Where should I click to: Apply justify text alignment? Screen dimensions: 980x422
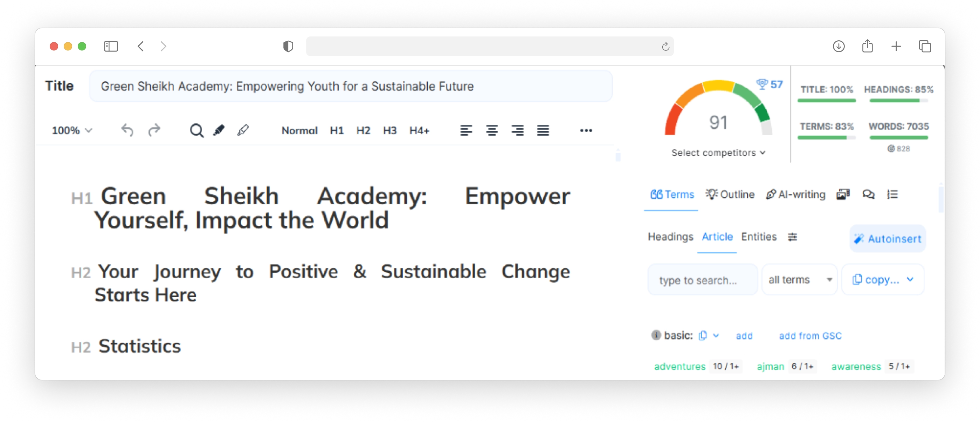point(543,130)
